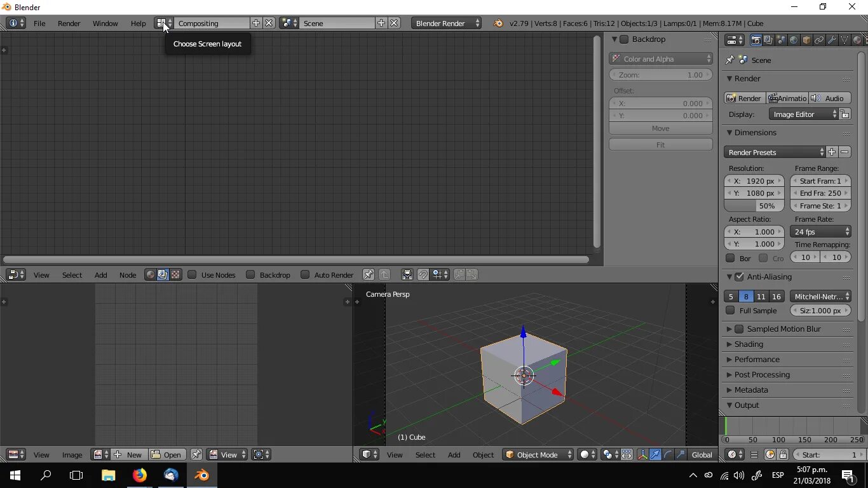868x488 pixels.
Task: Enable the Full Sample checkbox
Action: [x=730, y=310]
